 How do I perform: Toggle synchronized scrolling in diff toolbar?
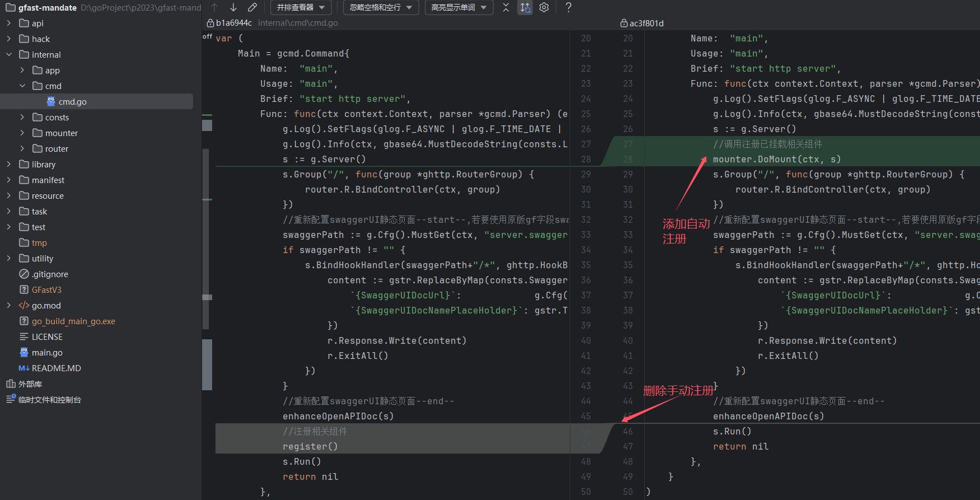click(x=525, y=7)
